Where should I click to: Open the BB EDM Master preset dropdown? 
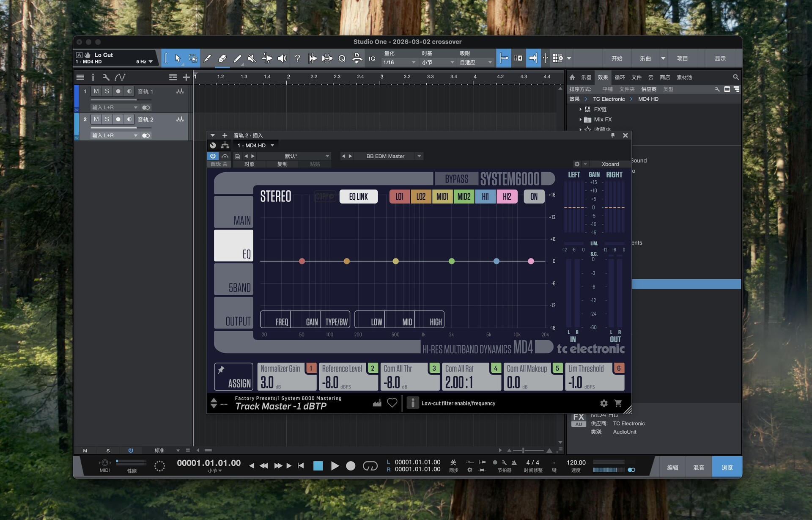click(x=419, y=156)
